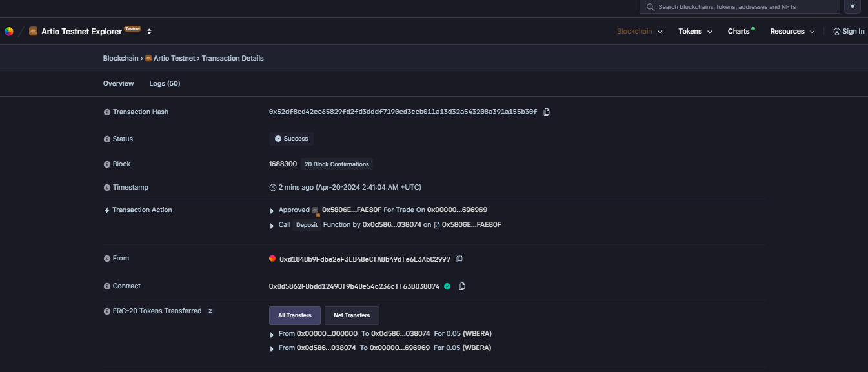Click the red identicon beside the From address
The image size is (868, 372).
[x=272, y=259]
